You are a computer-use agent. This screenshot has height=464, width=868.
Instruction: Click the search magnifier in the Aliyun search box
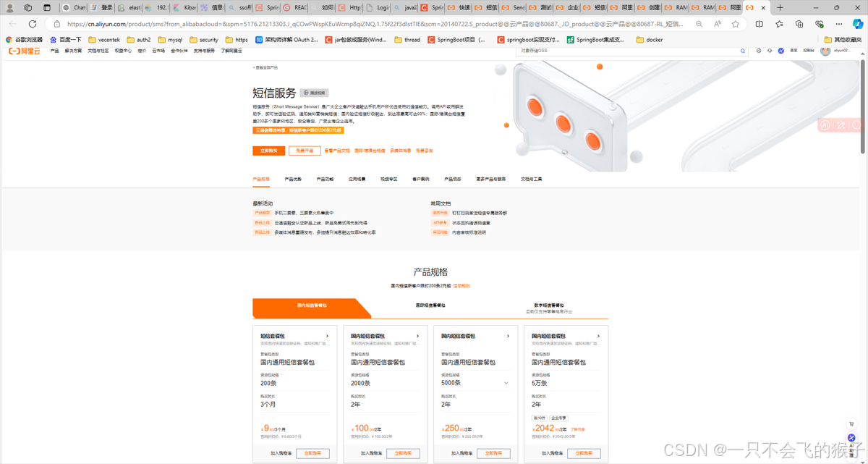(742, 51)
